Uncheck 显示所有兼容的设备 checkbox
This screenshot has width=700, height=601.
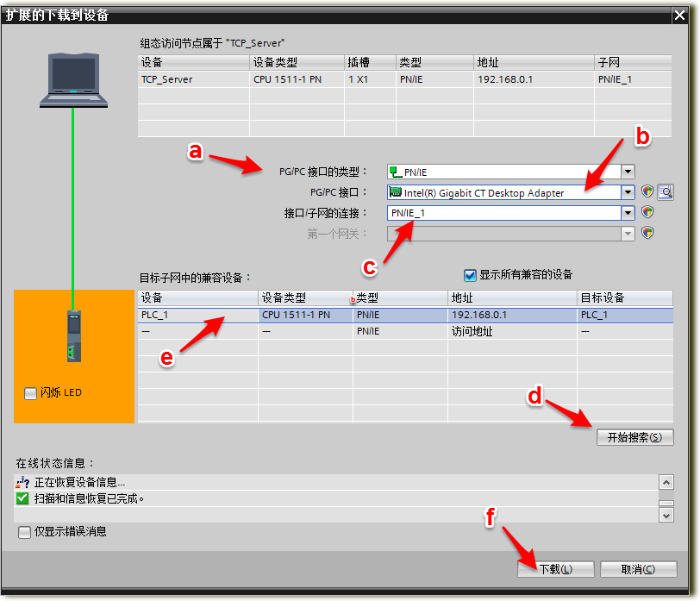[x=470, y=275]
